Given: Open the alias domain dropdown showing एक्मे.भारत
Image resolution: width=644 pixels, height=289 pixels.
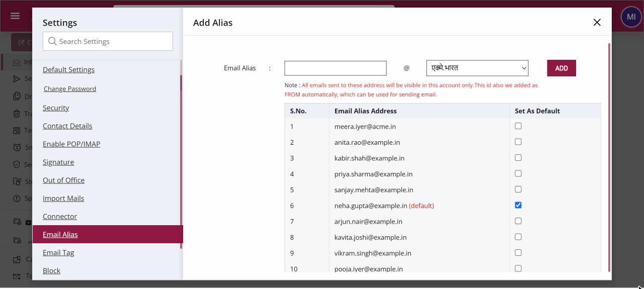Looking at the screenshot, I should pos(477,68).
